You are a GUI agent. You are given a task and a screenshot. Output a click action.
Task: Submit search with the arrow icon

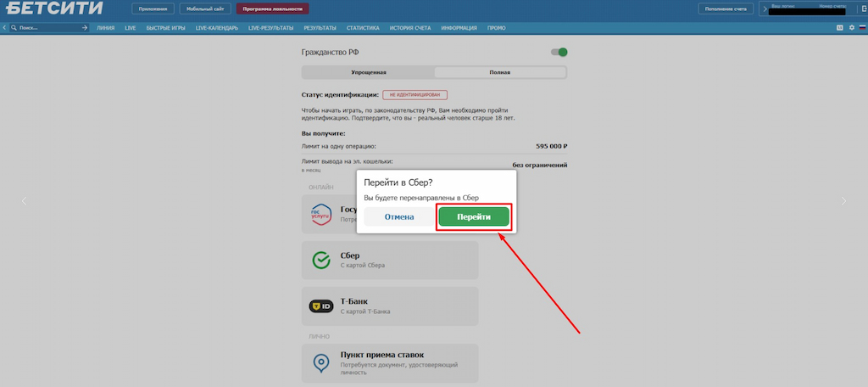[x=85, y=27]
